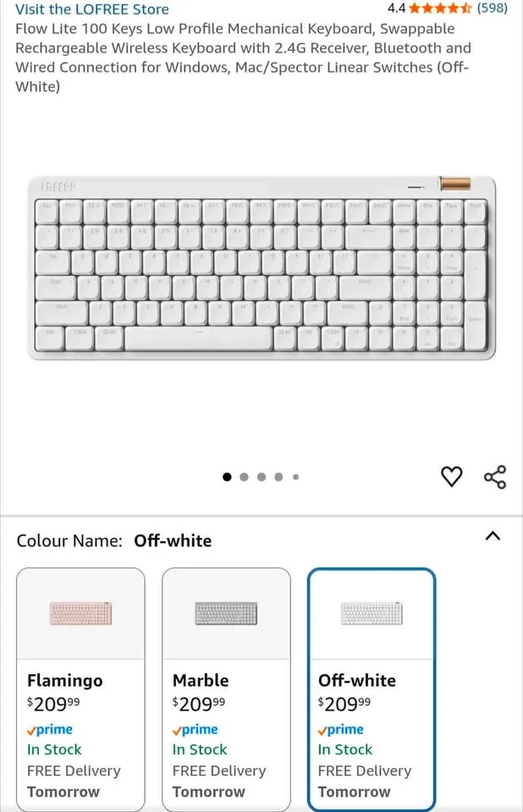Viewport: 523px width, 812px height.
Task: Collapse the Colour Name section chevron
Action: (x=493, y=536)
